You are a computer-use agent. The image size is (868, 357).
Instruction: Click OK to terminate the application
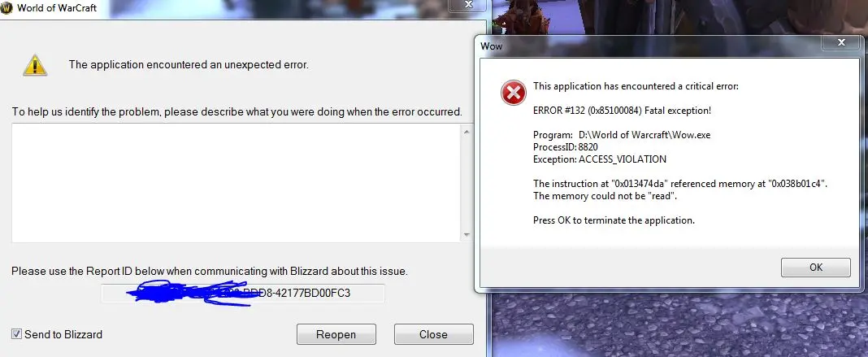816,268
